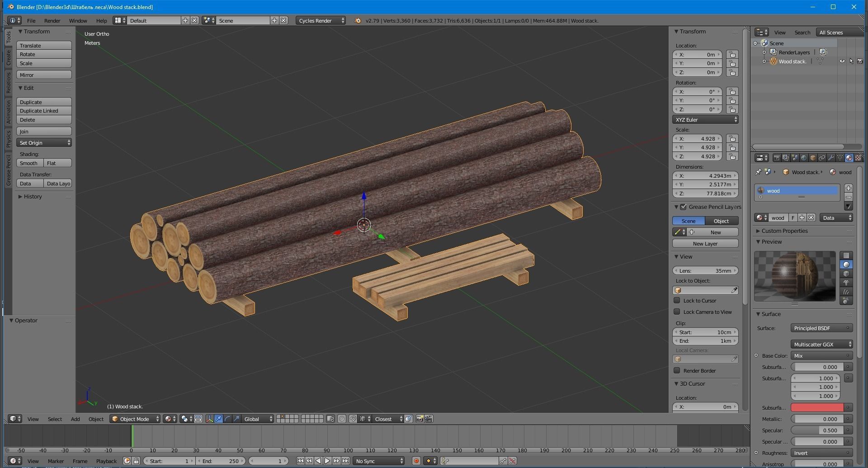Hide the Wood stack object via eye toggle
Screen dimensions: 868x468
point(842,61)
